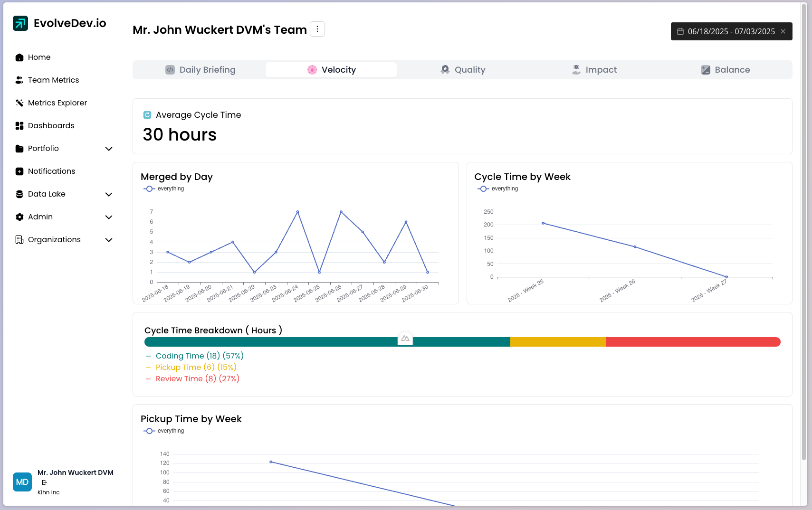Click the Notifications icon in sidebar

[x=19, y=171]
